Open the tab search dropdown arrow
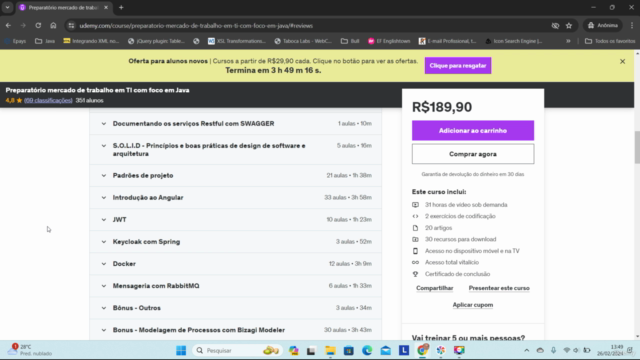This screenshot has width=640, height=360. 7,7
